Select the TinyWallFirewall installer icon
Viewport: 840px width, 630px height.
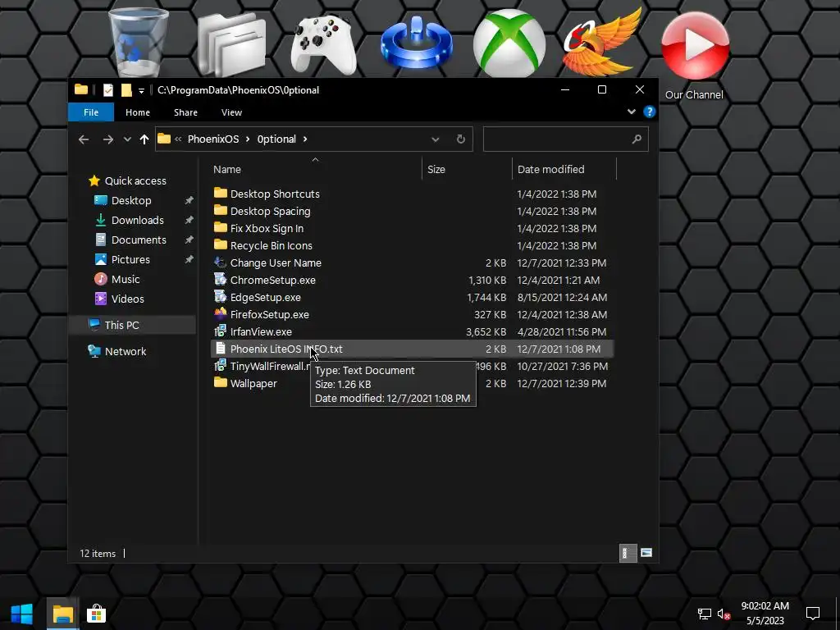pos(220,366)
